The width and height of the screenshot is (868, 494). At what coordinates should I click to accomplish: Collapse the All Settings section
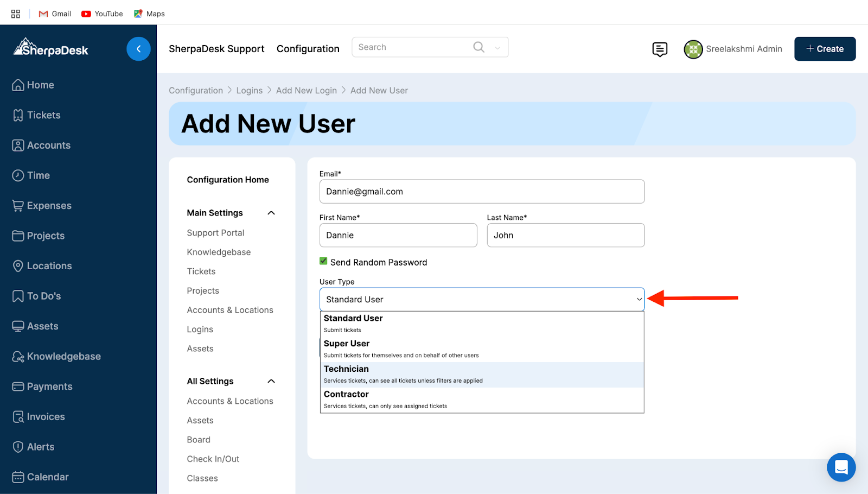pyautogui.click(x=271, y=381)
